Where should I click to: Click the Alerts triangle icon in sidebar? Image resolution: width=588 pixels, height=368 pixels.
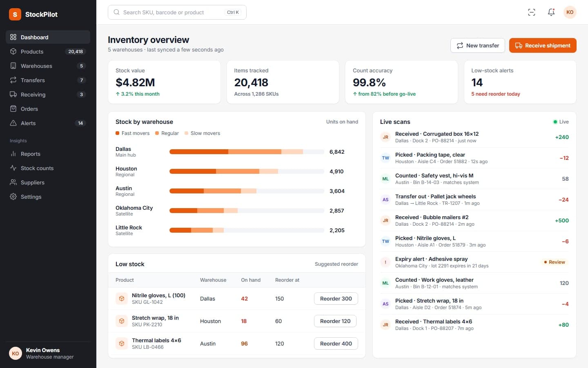13,123
